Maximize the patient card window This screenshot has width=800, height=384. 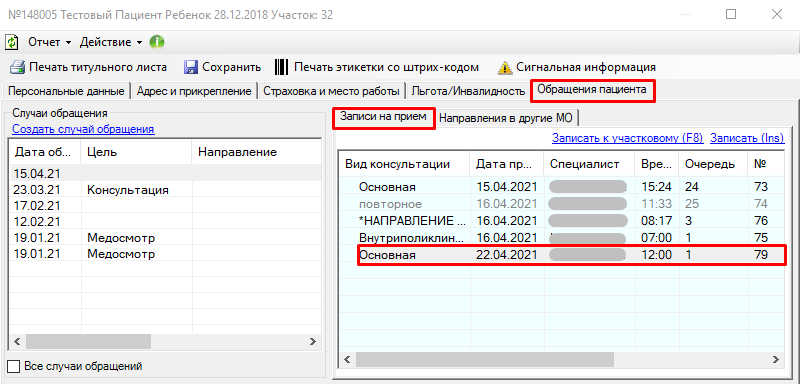[731, 14]
